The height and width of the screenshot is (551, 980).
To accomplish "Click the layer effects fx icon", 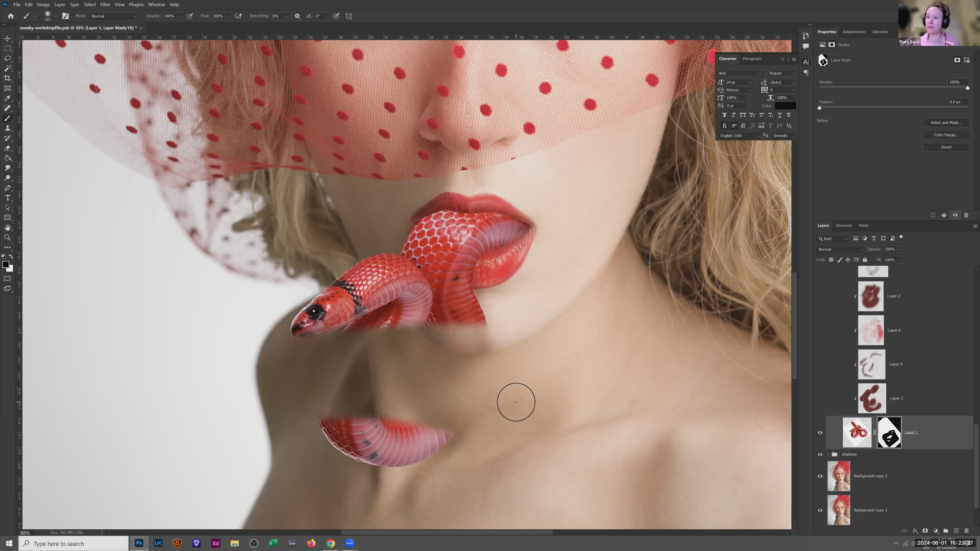I will click(915, 531).
